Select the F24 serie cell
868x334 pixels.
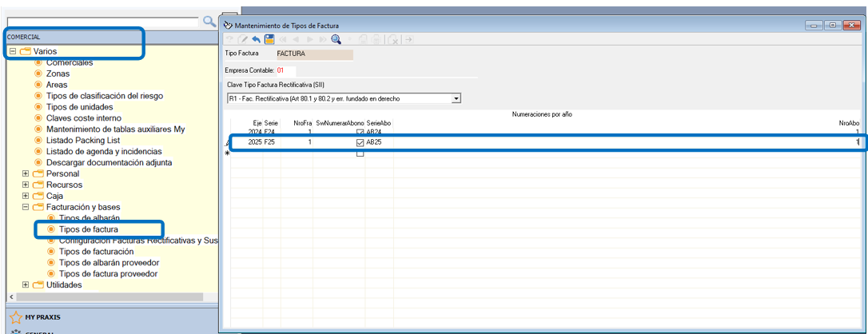pos(272,132)
